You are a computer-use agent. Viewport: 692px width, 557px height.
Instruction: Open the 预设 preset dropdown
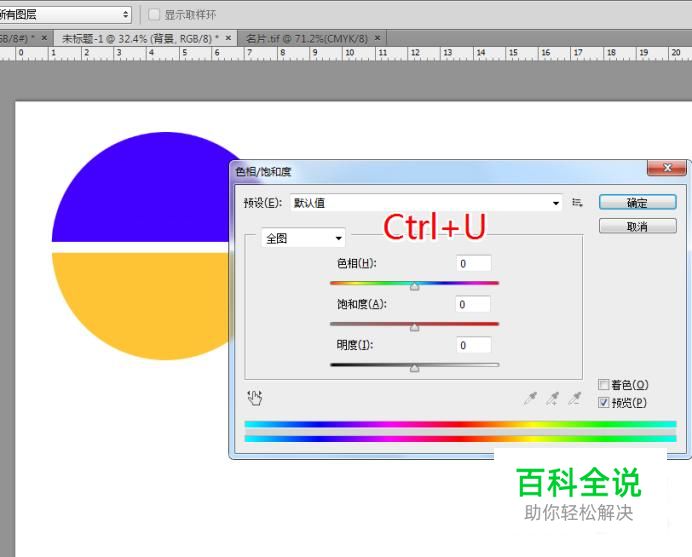426,203
